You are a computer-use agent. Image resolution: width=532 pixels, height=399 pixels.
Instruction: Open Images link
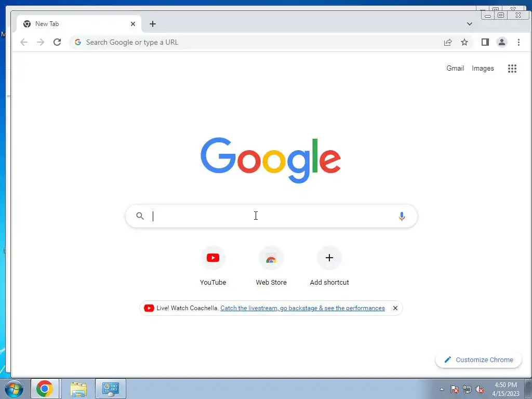tap(483, 68)
